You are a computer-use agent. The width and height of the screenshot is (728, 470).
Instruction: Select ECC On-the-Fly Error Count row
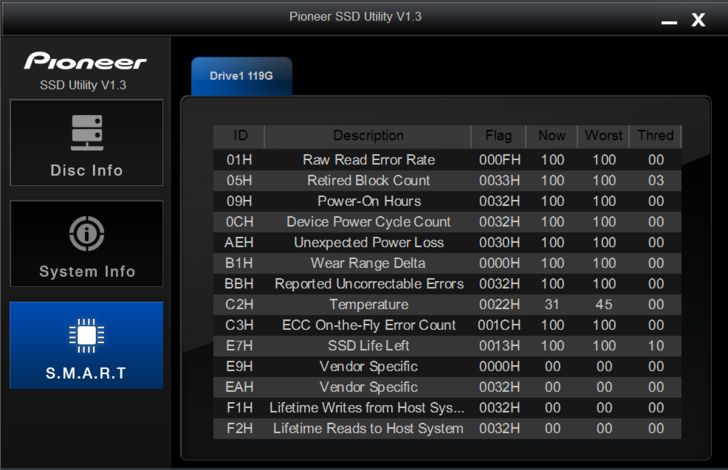447,325
